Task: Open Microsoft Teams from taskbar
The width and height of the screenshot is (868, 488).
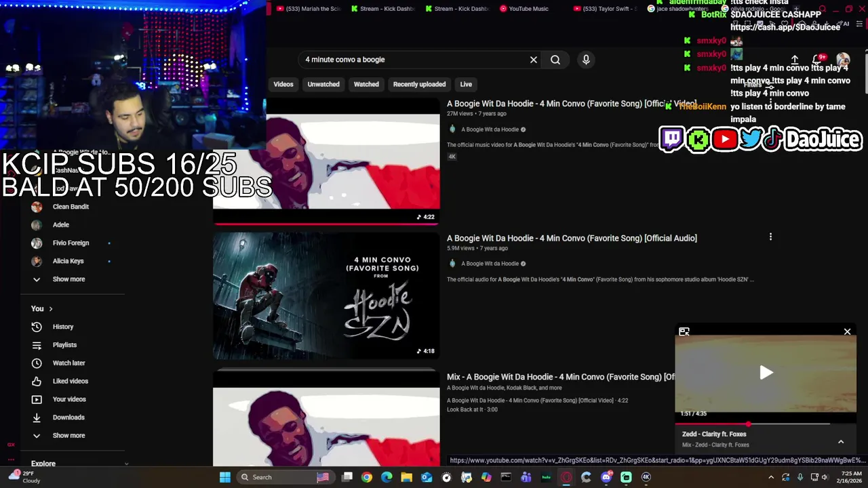Action: pyautogui.click(x=526, y=477)
